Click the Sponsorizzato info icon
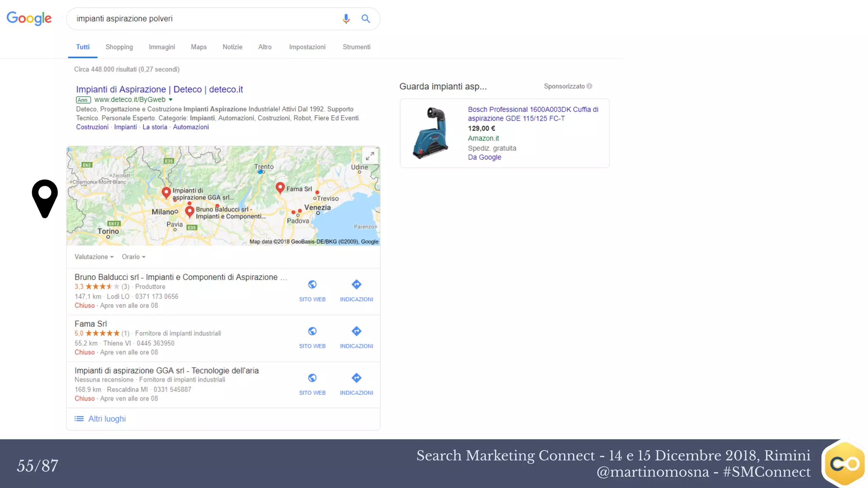Image resolution: width=868 pixels, height=488 pixels. coord(589,86)
